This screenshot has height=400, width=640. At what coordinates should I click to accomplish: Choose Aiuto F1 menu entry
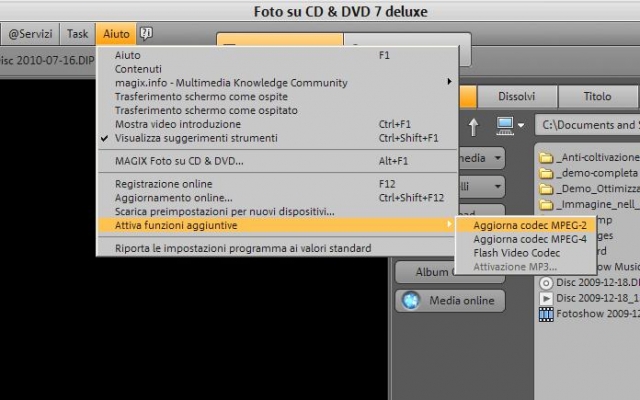point(278,55)
